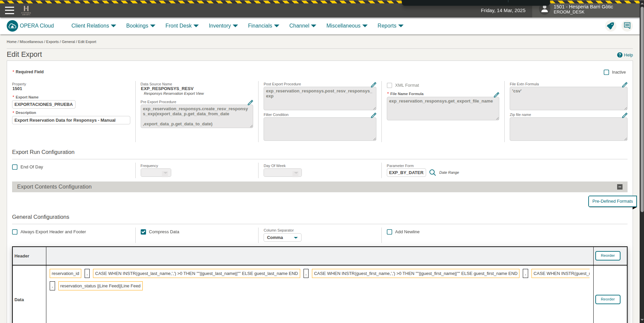Open the Reports menu

[390, 26]
